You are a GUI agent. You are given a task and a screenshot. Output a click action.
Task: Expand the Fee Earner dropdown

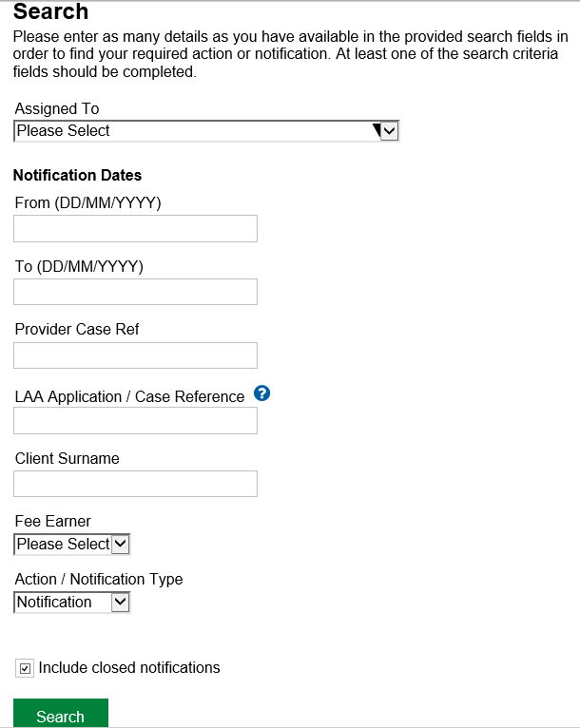coord(72,545)
